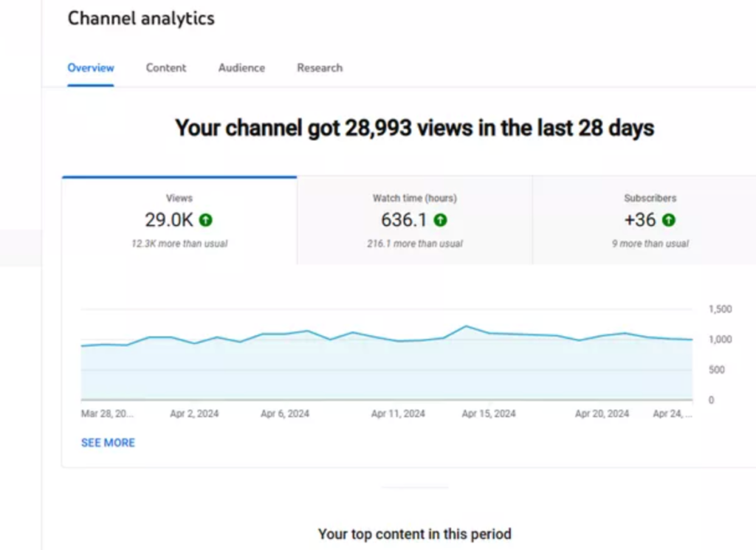The height and width of the screenshot is (550, 756).
Task: Go to the Audience tab
Action: [x=241, y=68]
